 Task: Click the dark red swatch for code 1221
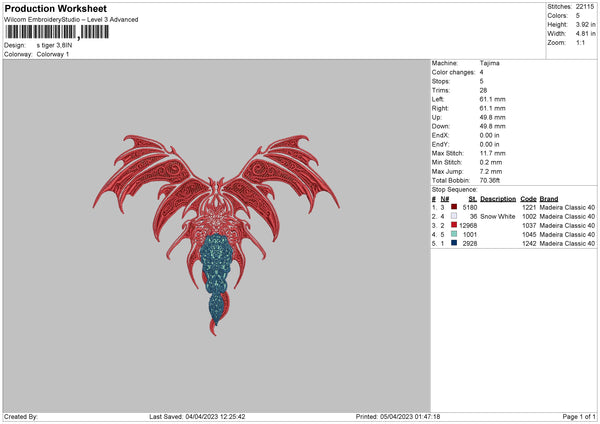click(453, 207)
